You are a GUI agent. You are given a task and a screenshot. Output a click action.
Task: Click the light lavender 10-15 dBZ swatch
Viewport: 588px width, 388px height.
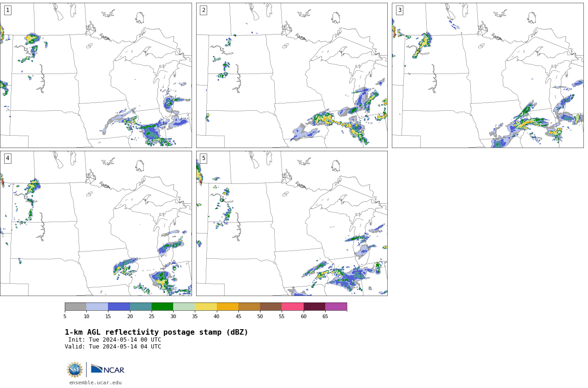coord(97,307)
